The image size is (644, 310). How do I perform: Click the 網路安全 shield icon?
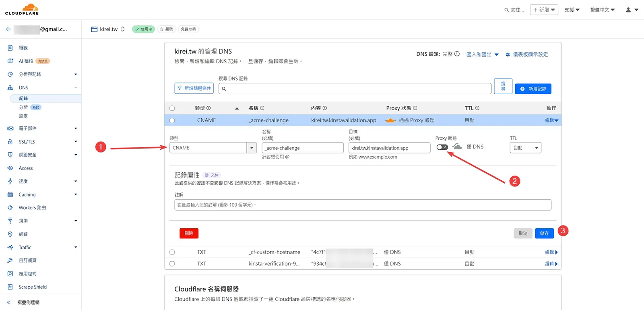point(10,155)
